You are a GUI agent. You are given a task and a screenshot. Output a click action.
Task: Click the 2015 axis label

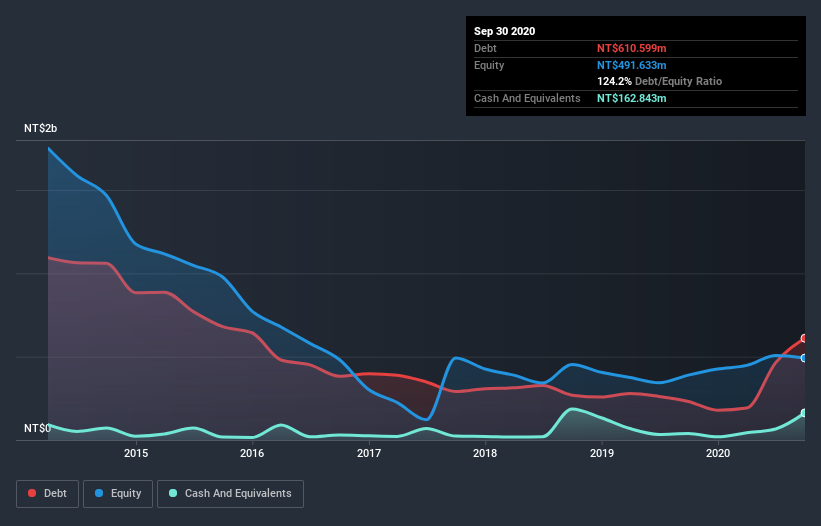(x=136, y=453)
